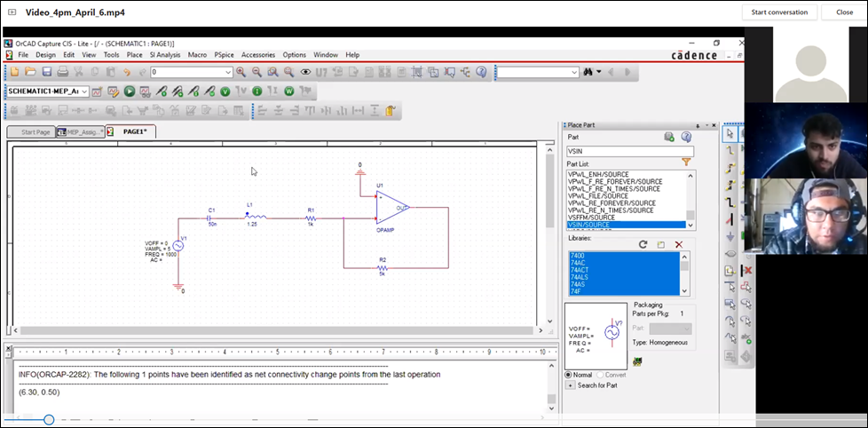Expand Search for Part section
This screenshot has height=428, width=868.
click(x=570, y=385)
